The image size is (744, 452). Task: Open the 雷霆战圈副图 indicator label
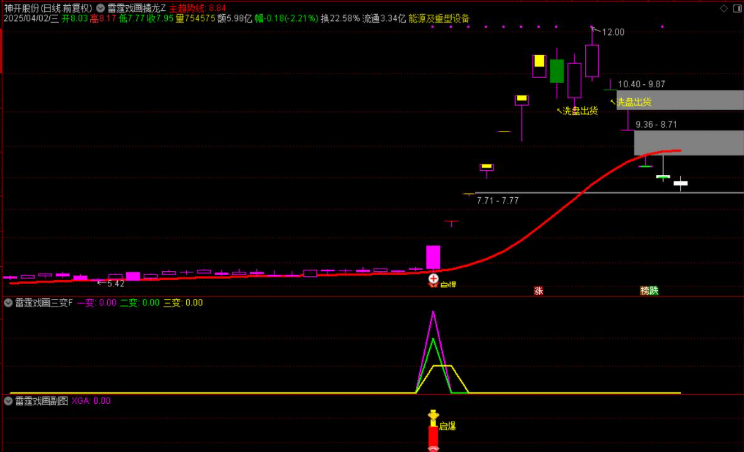coord(41,400)
